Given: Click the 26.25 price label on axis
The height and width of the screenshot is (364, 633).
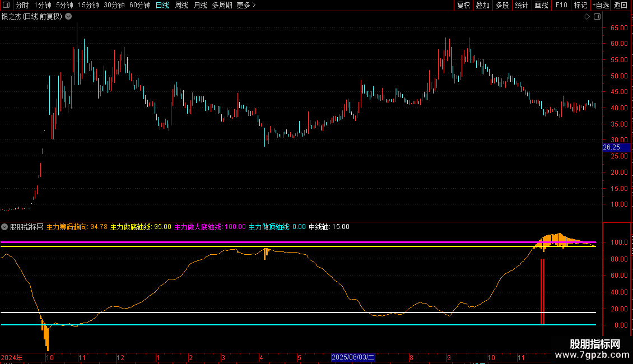Looking at the screenshot, I should point(611,147).
